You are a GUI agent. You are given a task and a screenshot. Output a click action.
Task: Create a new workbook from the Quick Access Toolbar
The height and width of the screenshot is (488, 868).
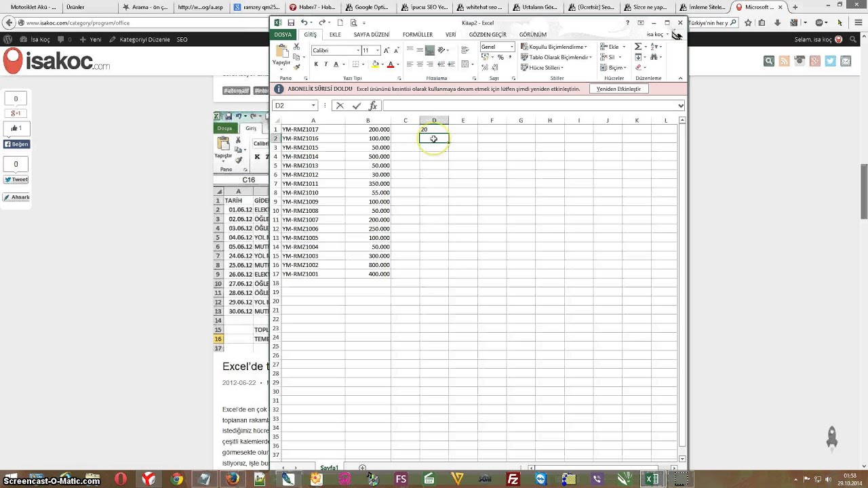click(340, 23)
